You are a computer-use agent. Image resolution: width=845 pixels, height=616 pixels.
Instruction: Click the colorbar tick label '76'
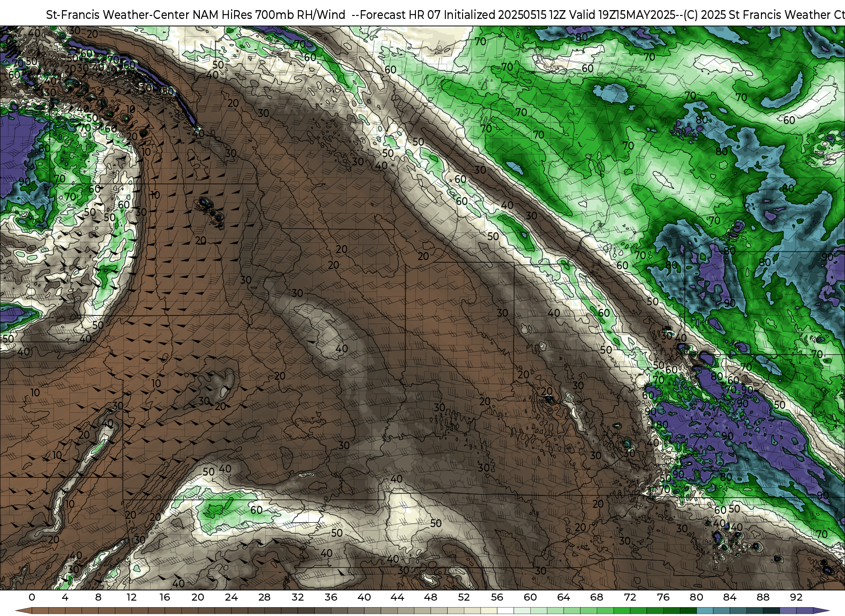tap(663, 597)
